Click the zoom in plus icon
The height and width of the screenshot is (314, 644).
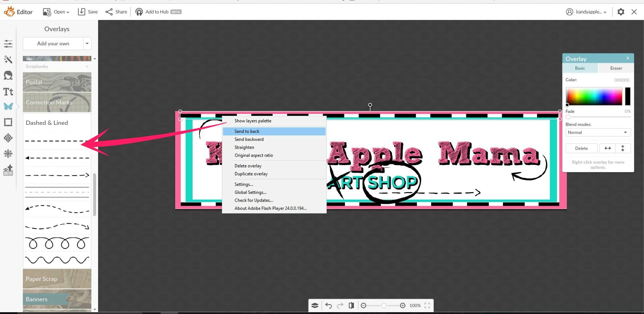tap(402, 306)
